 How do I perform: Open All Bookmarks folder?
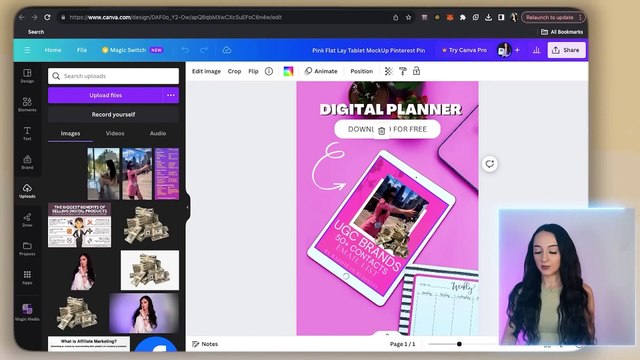pos(562,32)
